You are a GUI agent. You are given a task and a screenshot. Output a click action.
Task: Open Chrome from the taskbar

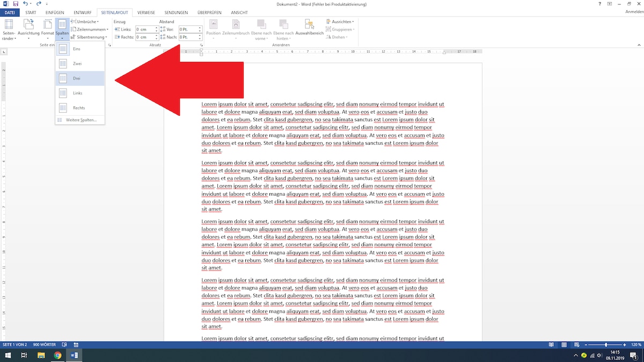(x=57, y=354)
